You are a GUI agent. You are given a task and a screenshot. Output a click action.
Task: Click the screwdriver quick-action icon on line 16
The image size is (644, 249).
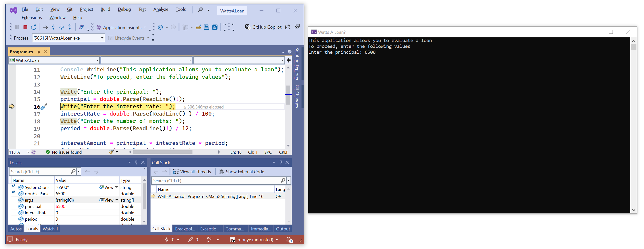click(x=44, y=107)
